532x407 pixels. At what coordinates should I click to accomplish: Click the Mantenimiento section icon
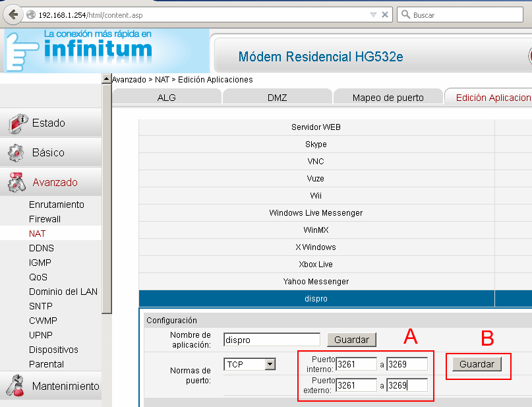16,387
